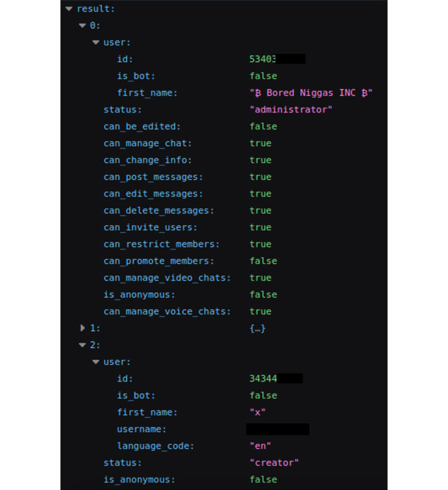Screen dimensions: 448x490
Task: Collapse the user object under item 2
Action: click(96, 362)
